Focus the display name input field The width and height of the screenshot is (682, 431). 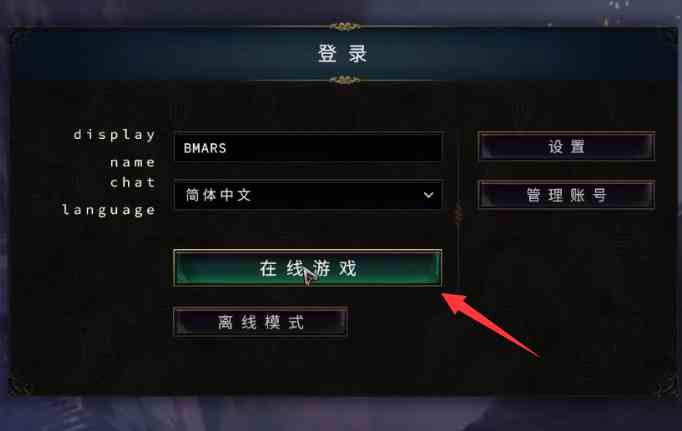coord(308,147)
